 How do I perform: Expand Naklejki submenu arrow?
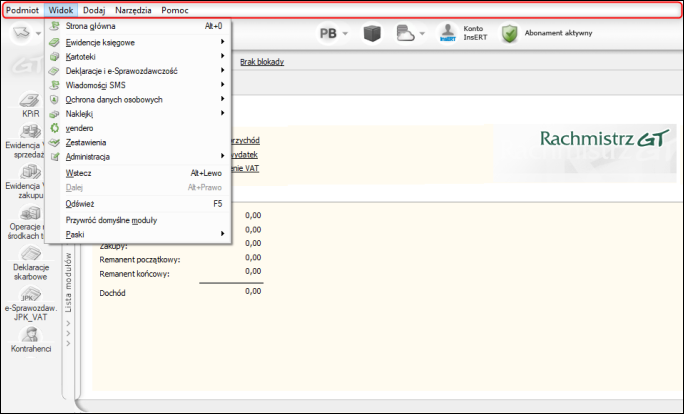point(222,113)
